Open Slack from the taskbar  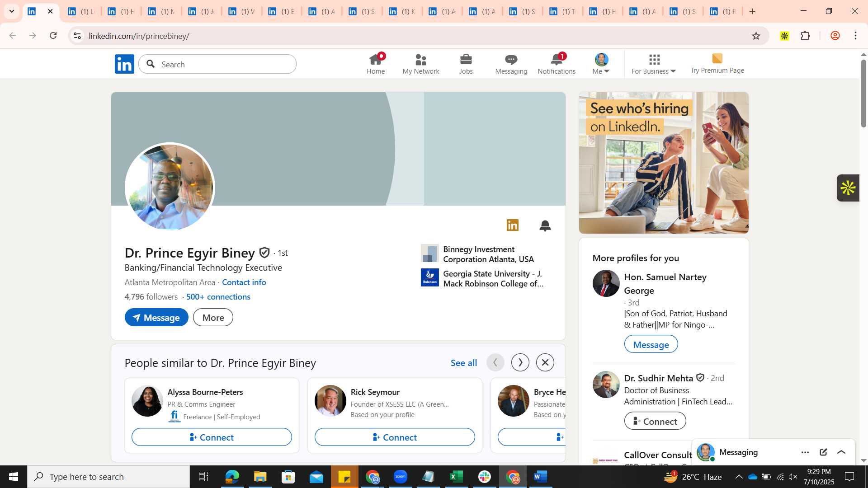485,477
